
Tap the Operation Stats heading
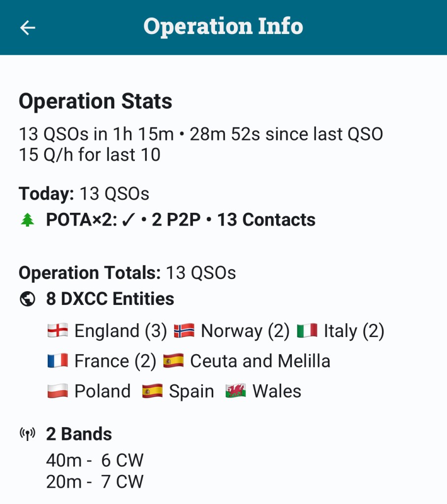[96, 101]
